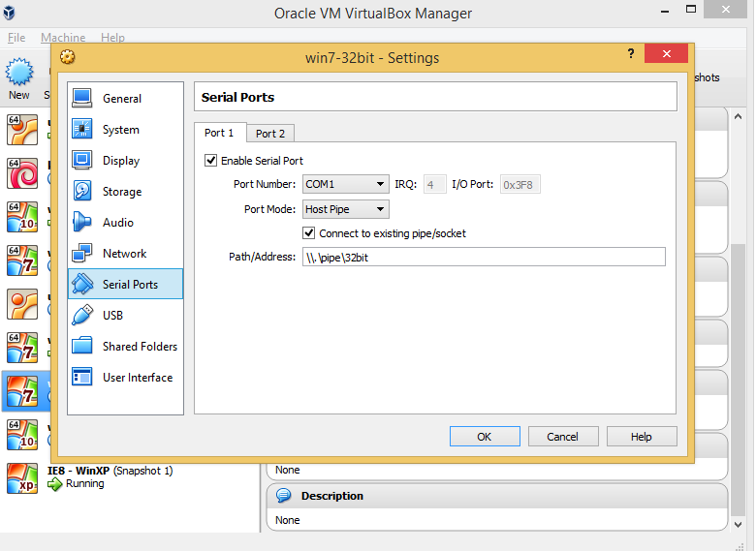Click the green running arrow next to Running
The height and width of the screenshot is (551, 756).
pos(55,484)
